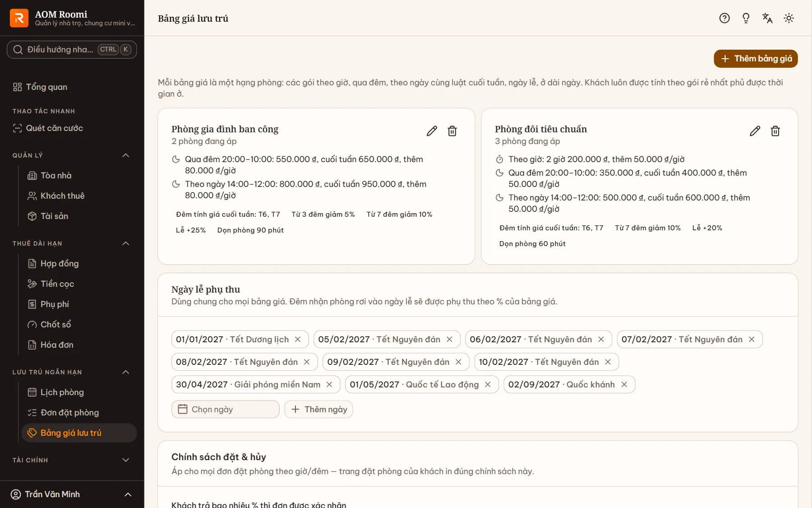Delete the Phòng gia đình ban công price list
812x508 pixels.
[452, 131]
